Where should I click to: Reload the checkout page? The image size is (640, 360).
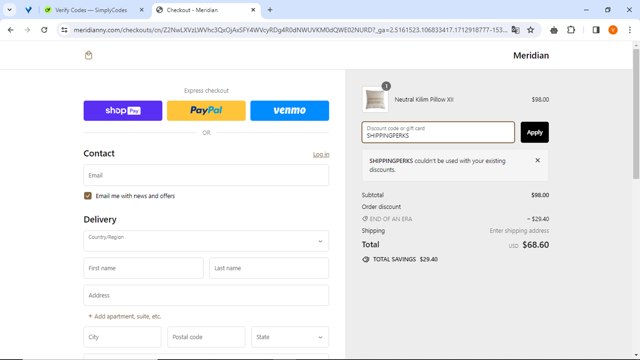coord(44,30)
